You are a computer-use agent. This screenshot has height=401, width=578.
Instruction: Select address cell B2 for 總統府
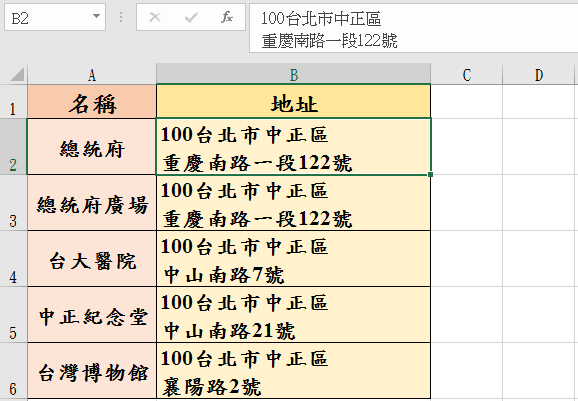(293, 147)
